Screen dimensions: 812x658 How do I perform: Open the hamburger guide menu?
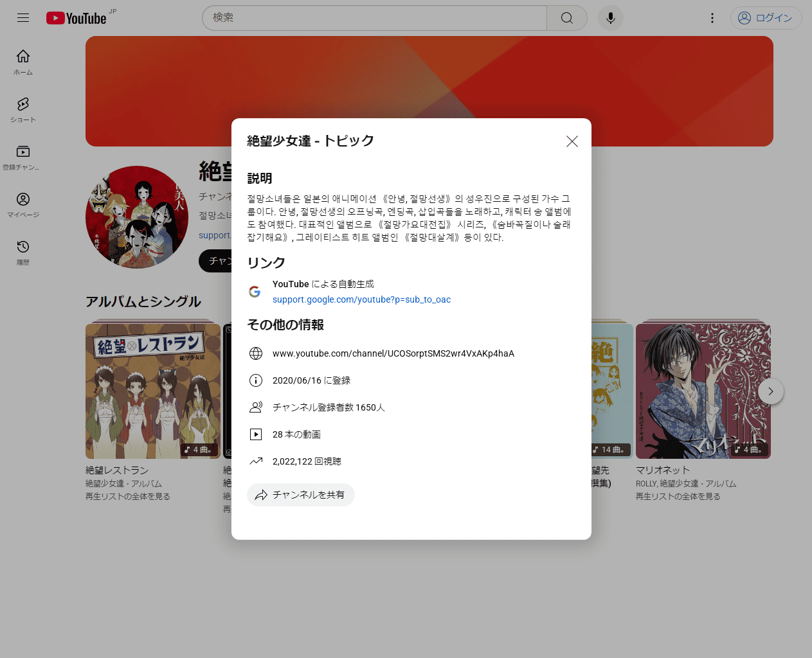23,18
